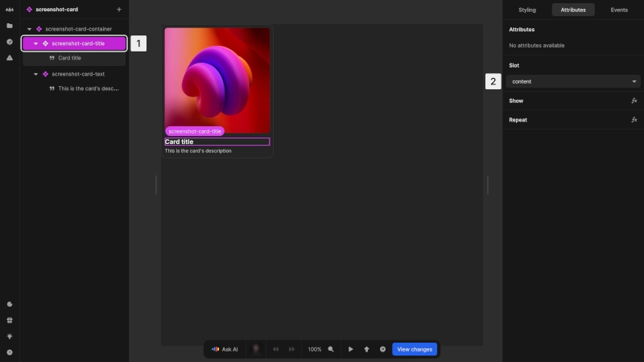Add an element with the plus icon

[x=119, y=10]
